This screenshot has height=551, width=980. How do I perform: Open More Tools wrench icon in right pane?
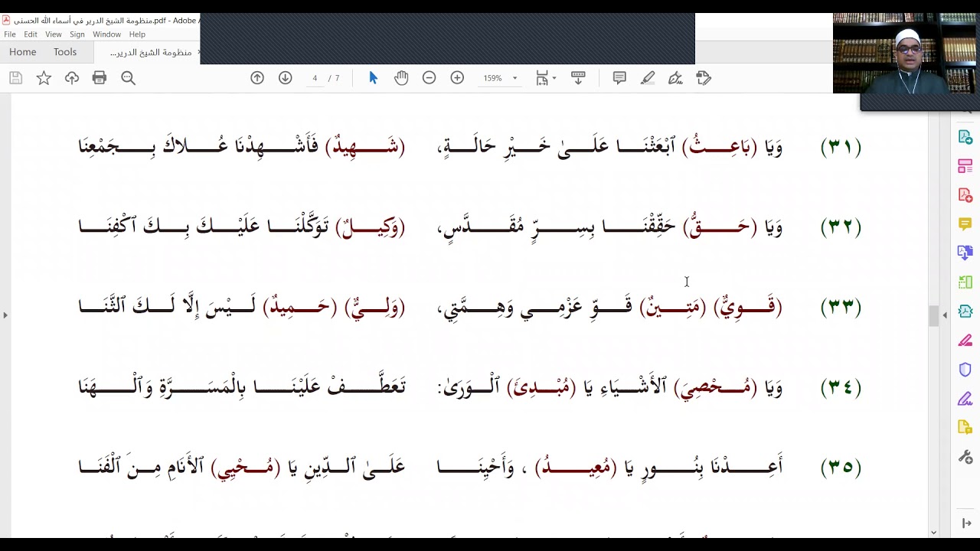pyautogui.click(x=965, y=457)
